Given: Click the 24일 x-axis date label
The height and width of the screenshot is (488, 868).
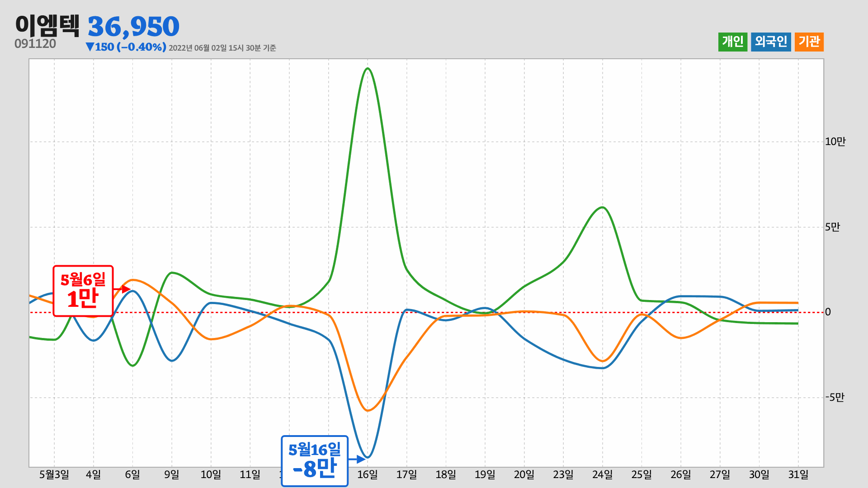Looking at the screenshot, I should [603, 475].
